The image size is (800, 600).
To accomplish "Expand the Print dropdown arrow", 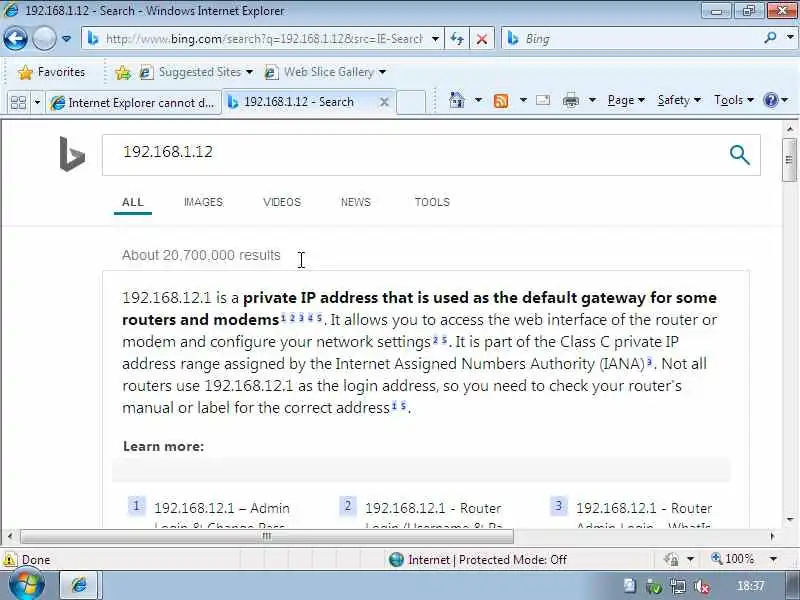I will pyautogui.click(x=592, y=100).
